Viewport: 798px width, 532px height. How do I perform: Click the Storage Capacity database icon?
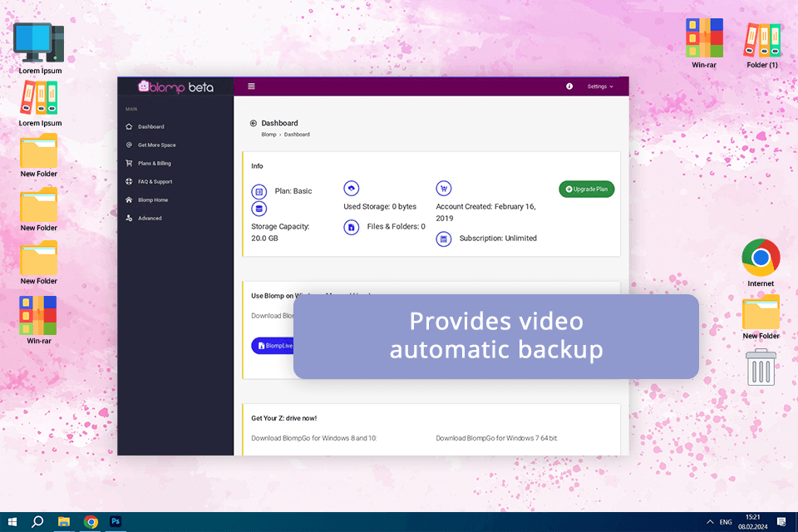pyautogui.click(x=259, y=209)
